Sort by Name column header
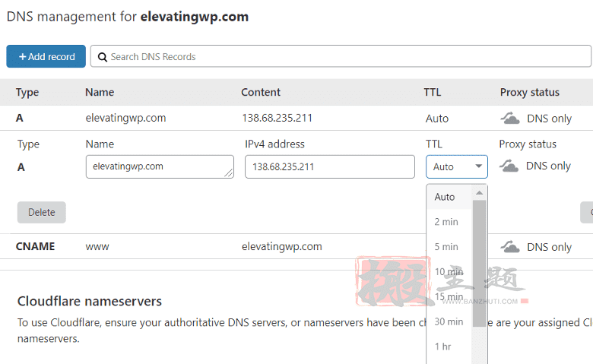Screen dimensions: 593x364 [x=100, y=92]
